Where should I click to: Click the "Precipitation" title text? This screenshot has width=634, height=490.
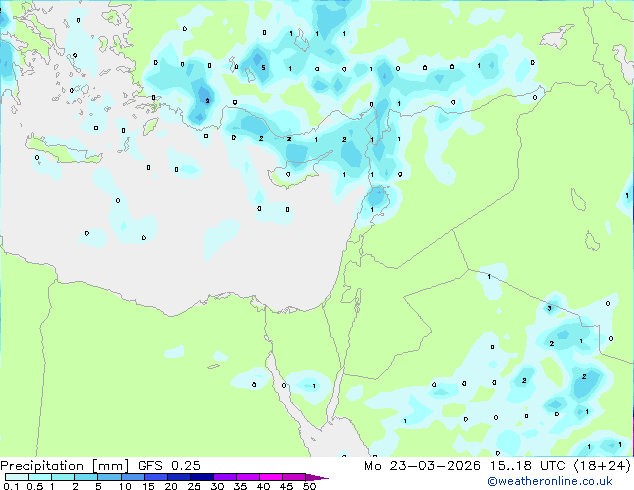pos(42,466)
